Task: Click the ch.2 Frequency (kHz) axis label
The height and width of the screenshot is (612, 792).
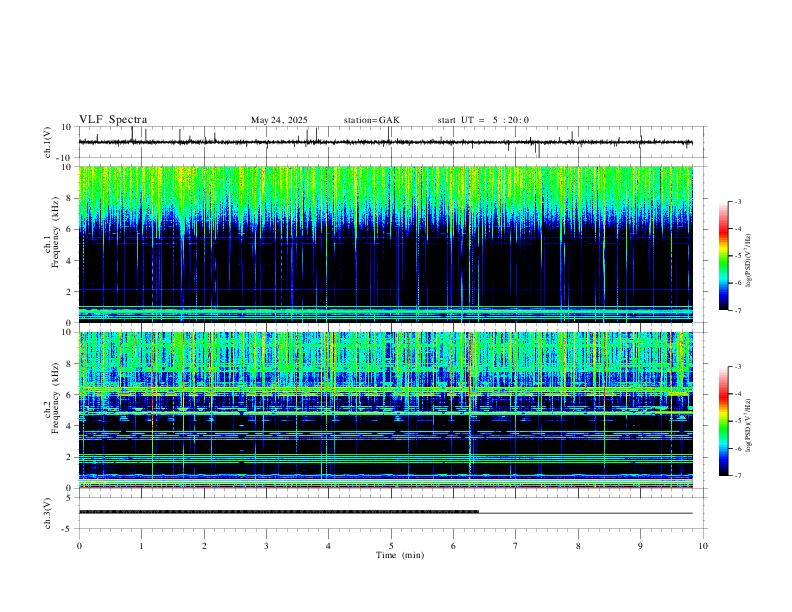Action: tap(52, 398)
